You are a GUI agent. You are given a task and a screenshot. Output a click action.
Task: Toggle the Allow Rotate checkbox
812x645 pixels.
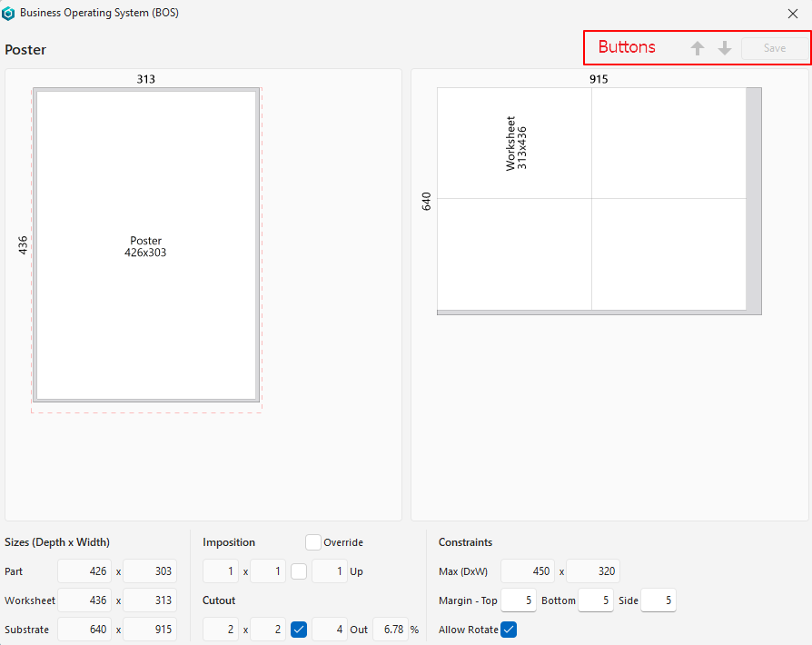(509, 630)
